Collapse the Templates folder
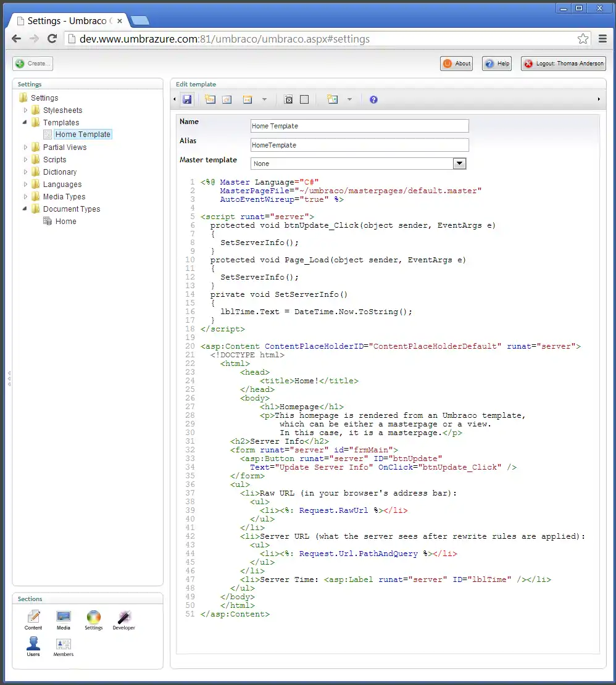The width and height of the screenshot is (616, 685). pos(25,122)
